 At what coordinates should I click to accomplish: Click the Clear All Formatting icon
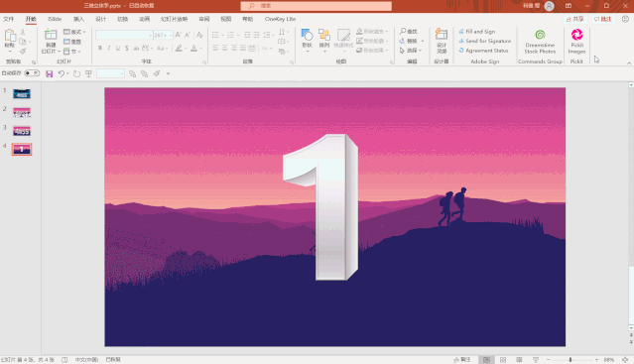tap(199, 35)
